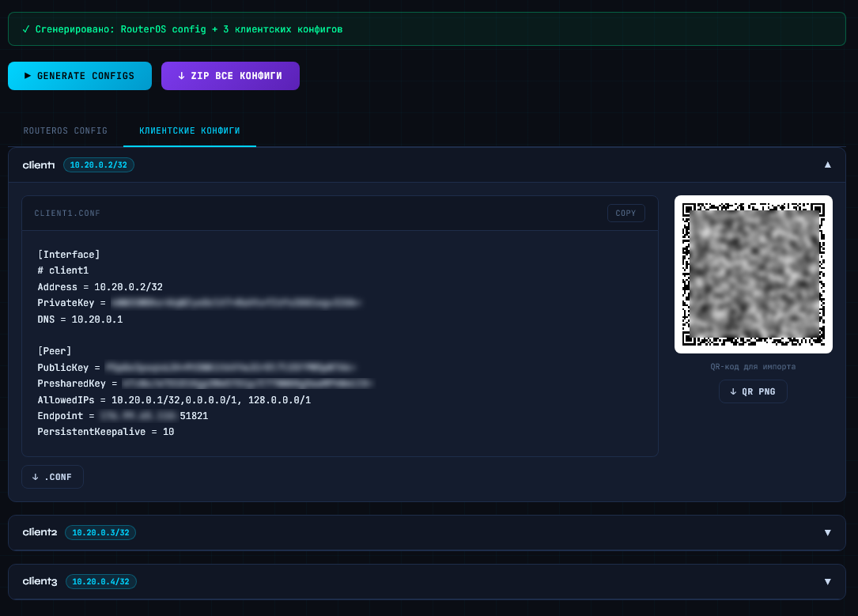The width and height of the screenshot is (858, 616).
Task: Click the 10.20.0.4/32 address badge
Action: 100,581
